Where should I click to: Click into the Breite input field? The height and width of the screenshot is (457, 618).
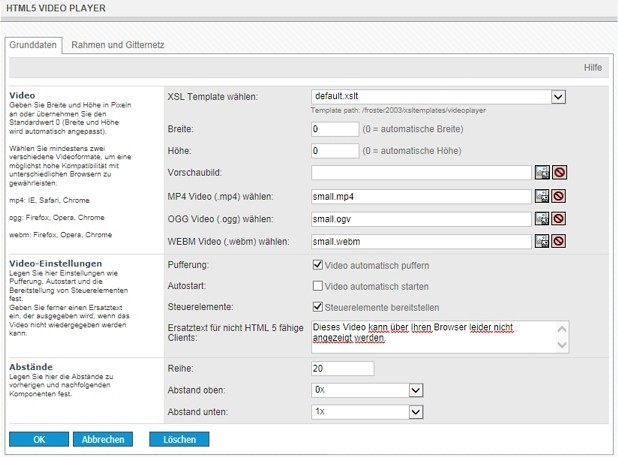pos(335,129)
